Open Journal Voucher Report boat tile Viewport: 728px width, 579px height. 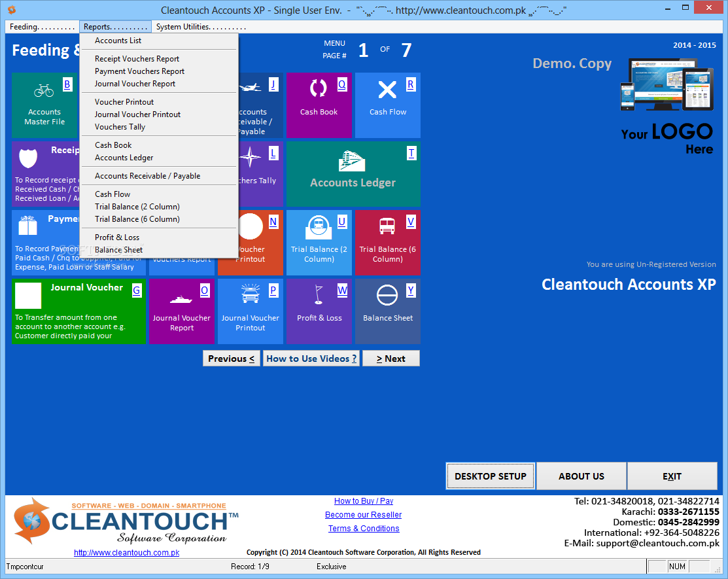pyautogui.click(x=182, y=311)
